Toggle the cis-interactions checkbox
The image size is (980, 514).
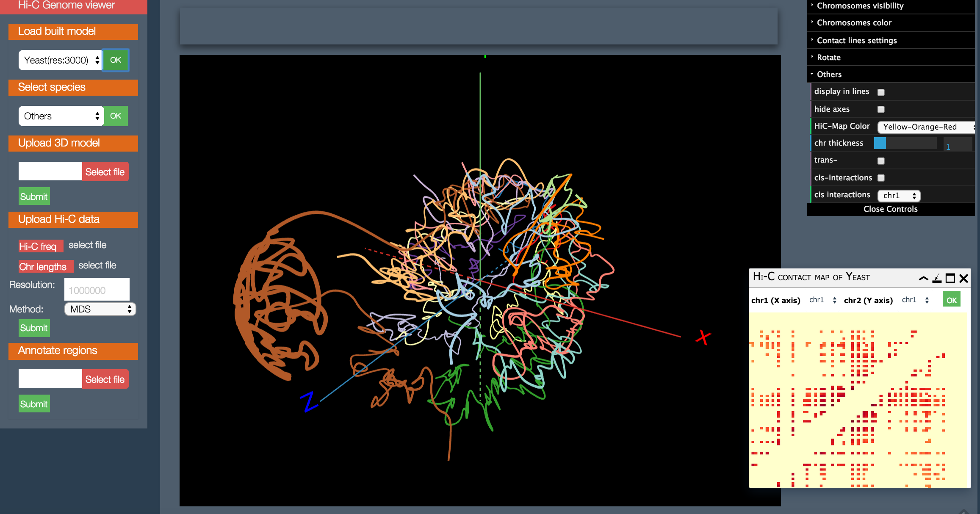[x=881, y=178]
